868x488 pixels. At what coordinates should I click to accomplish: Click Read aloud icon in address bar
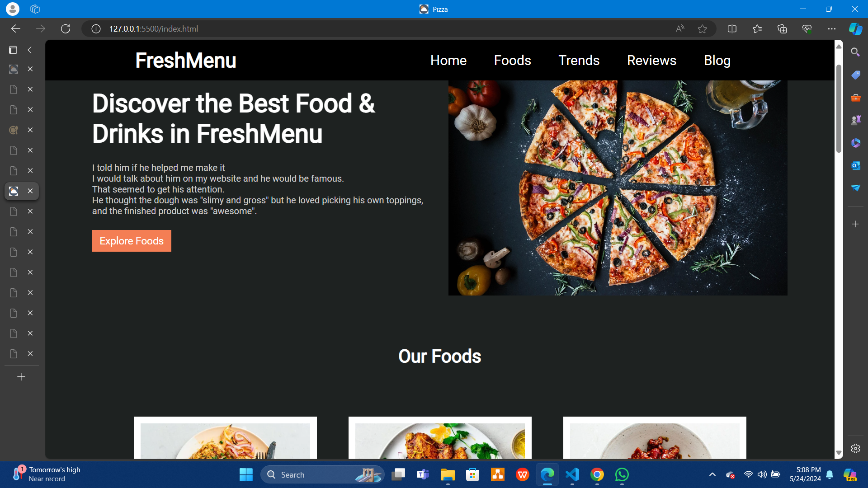click(679, 29)
